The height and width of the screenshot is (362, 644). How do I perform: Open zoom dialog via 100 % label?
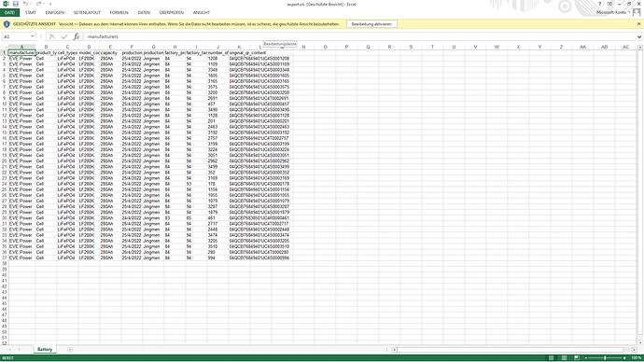tap(636, 358)
